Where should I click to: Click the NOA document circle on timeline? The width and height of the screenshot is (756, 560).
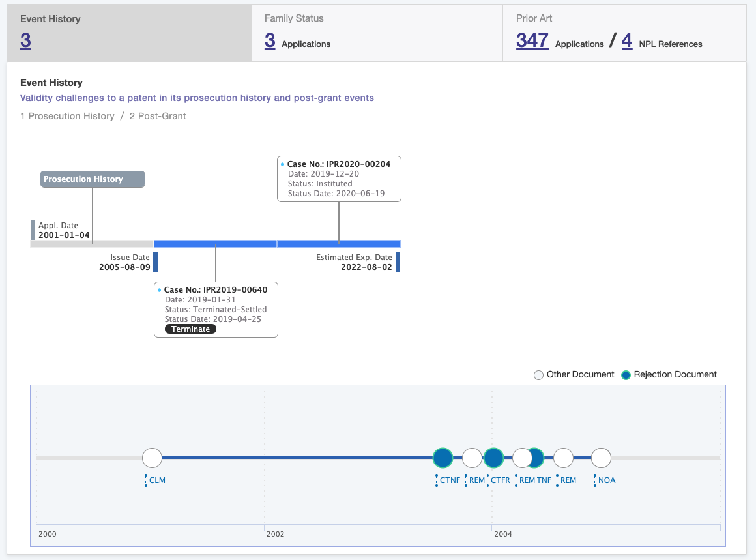pos(602,458)
